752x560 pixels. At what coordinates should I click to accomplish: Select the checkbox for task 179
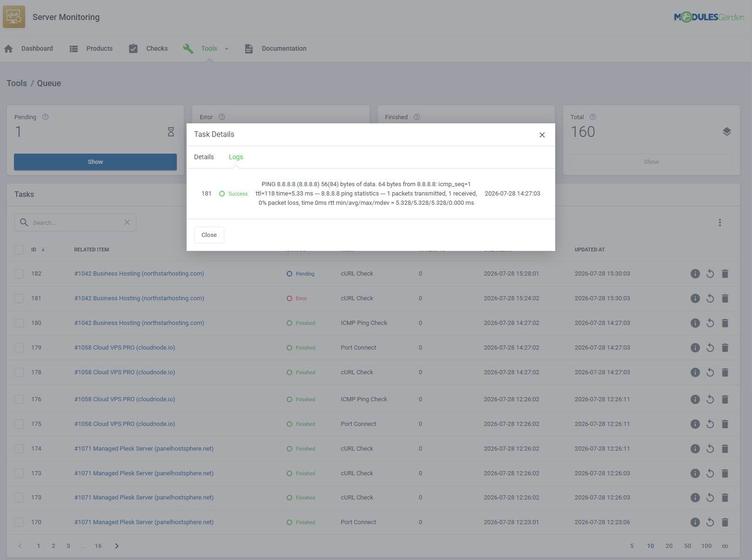pyautogui.click(x=19, y=348)
